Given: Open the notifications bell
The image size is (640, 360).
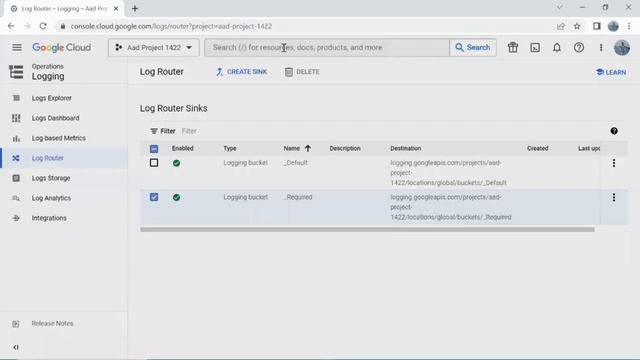Looking at the screenshot, I should (x=557, y=47).
